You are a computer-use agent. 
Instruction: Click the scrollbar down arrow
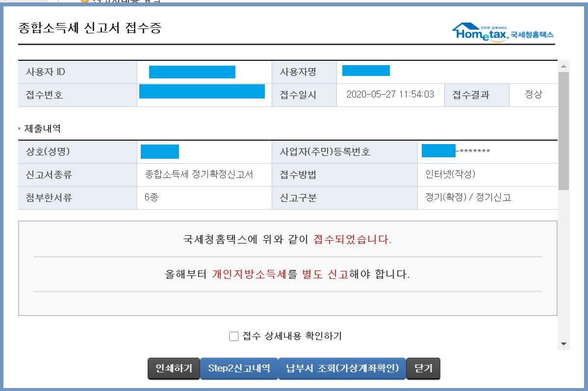[563, 344]
